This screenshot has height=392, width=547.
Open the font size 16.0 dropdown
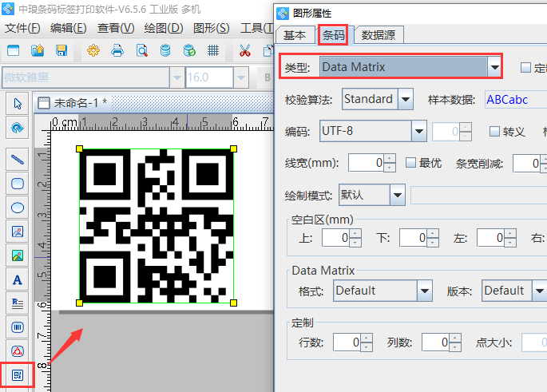pyautogui.click(x=241, y=77)
